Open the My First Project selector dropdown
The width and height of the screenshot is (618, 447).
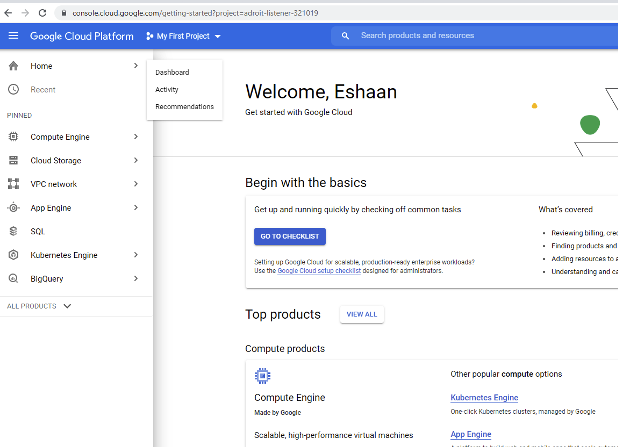click(x=184, y=36)
